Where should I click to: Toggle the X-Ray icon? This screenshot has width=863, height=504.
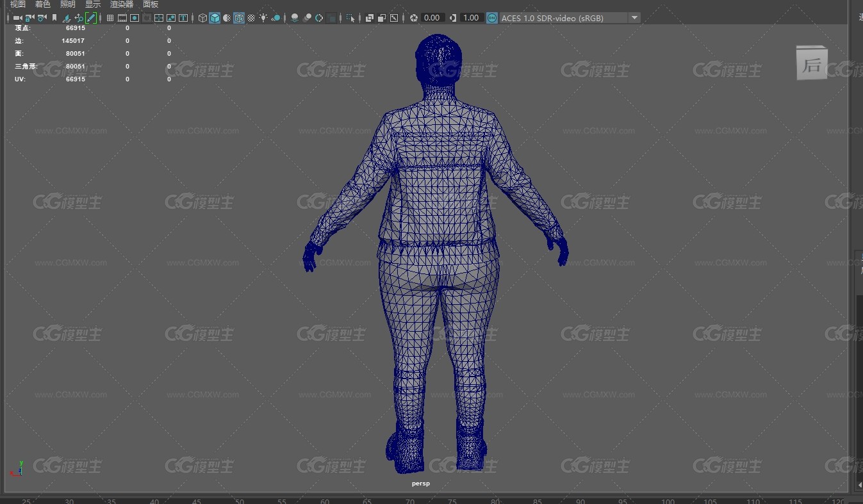coord(369,18)
